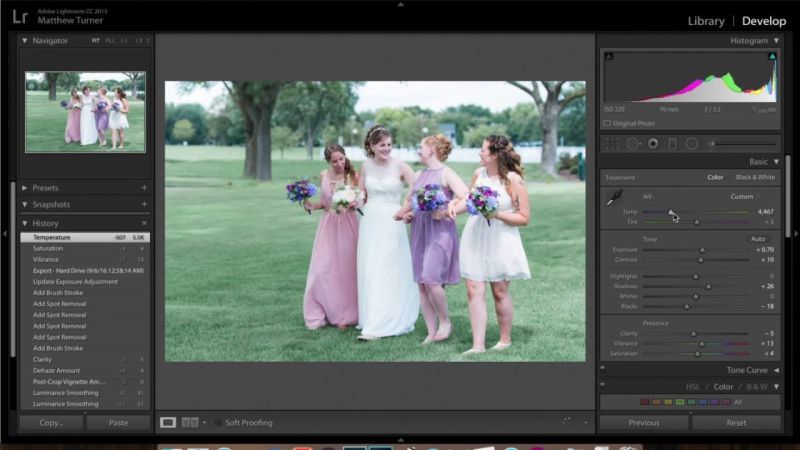
Task: Add a new preset with plus icon
Action: click(x=144, y=188)
